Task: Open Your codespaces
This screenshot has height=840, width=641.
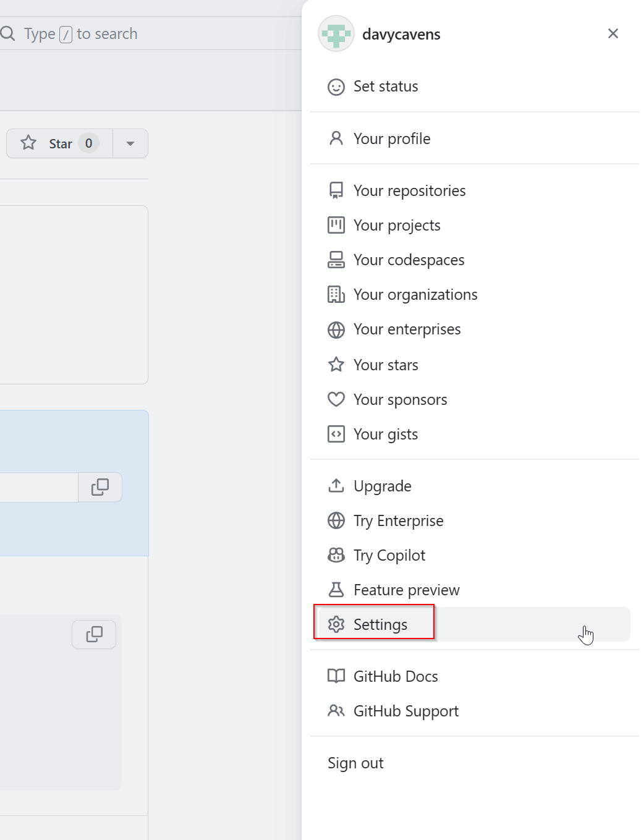Action: pyautogui.click(x=474, y=260)
